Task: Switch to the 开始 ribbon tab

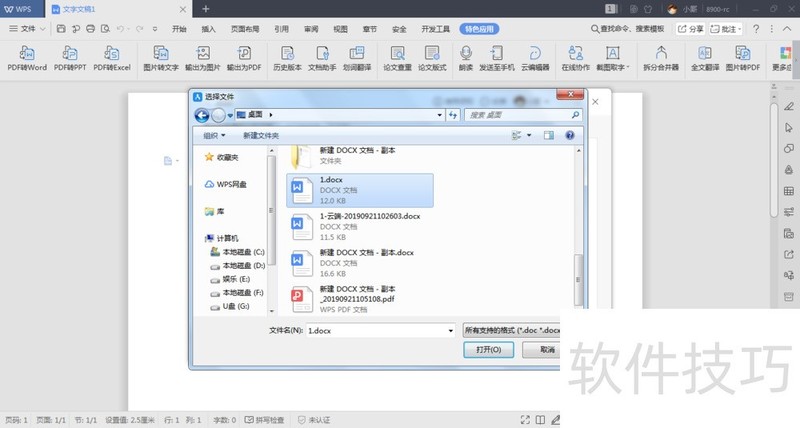Action: (x=179, y=29)
